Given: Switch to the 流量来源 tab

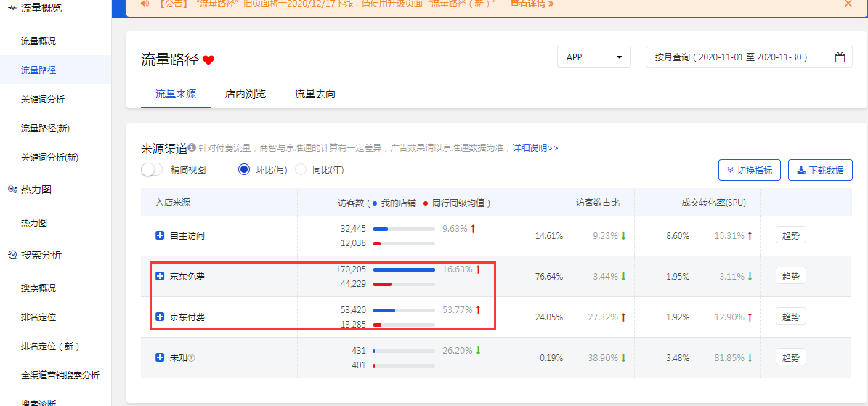Looking at the screenshot, I should point(176,94).
